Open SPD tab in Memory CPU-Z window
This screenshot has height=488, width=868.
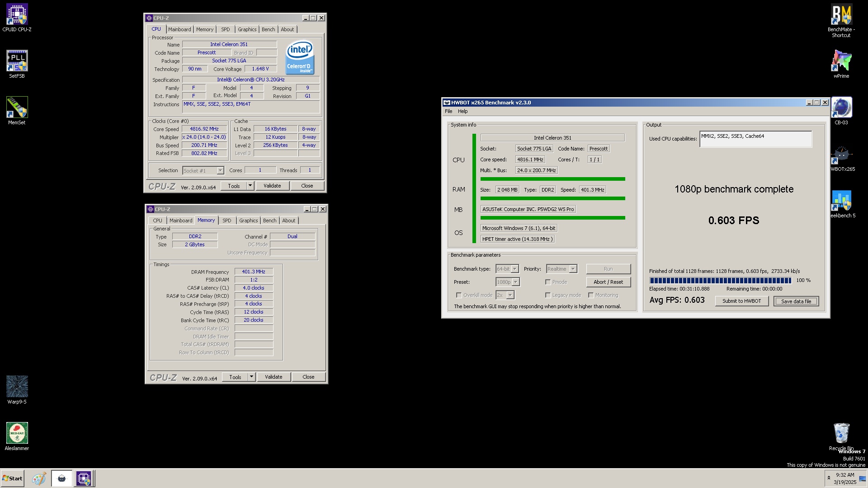227,221
